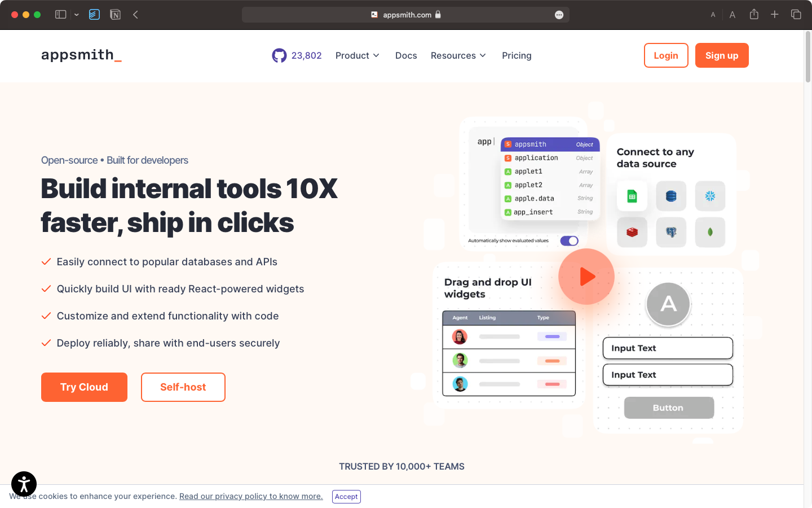This screenshot has height=508, width=812.
Task: Expand the Resources menu
Action: [x=458, y=55]
